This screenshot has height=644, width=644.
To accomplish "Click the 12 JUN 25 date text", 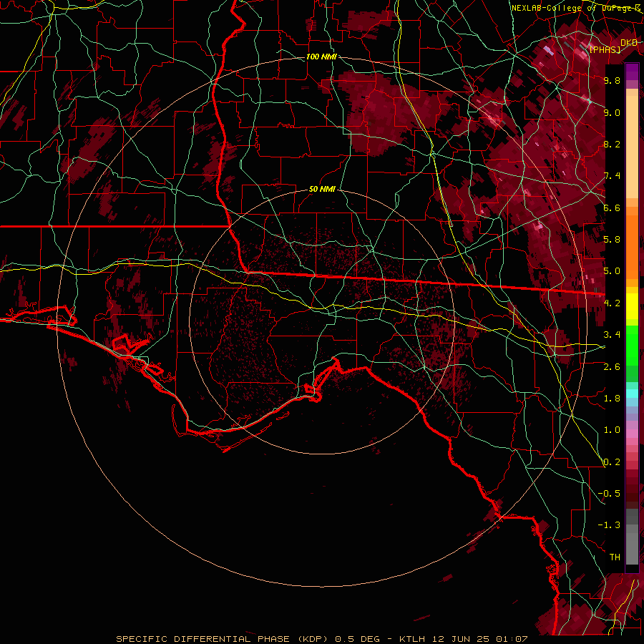I will (x=459, y=639).
